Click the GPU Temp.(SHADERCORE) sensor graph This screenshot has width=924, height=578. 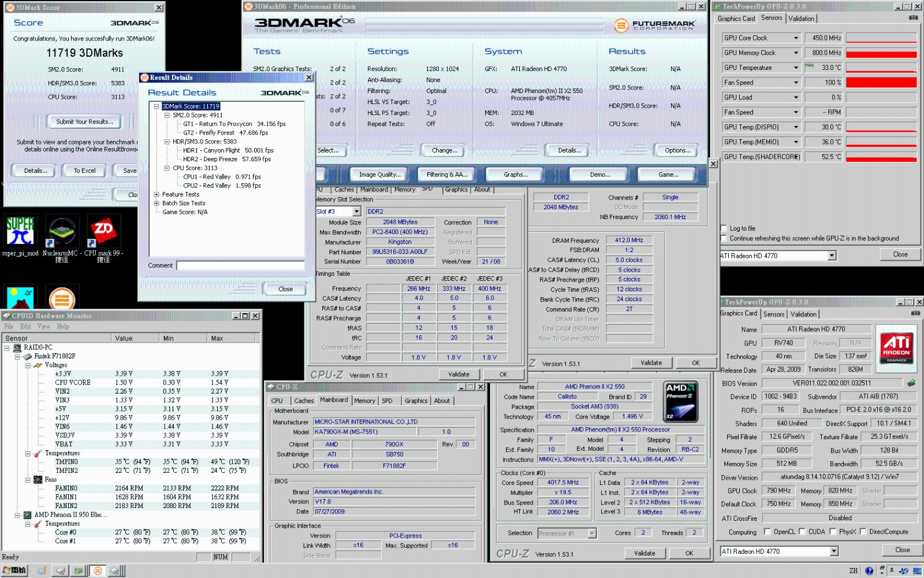pos(881,157)
